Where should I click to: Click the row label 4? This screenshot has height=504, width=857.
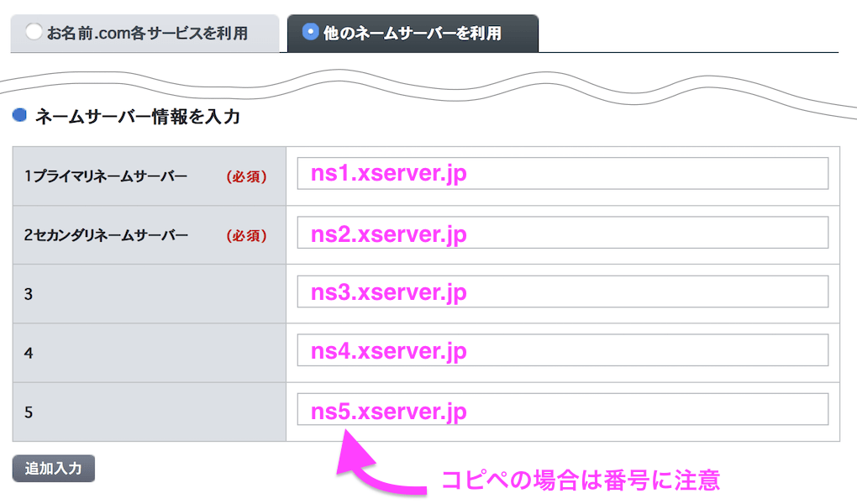click(x=29, y=354)
